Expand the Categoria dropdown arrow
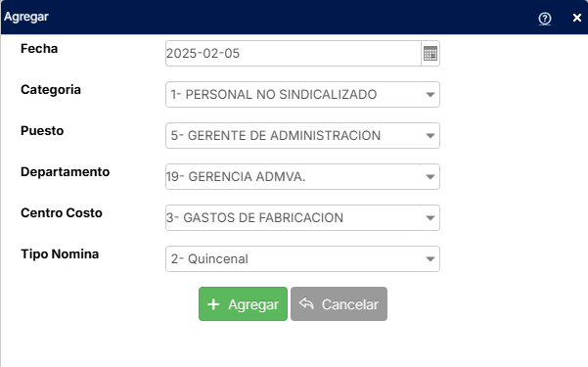Image resolution: width=588 pixels, height=367 pixels. [x=430, y=95]
